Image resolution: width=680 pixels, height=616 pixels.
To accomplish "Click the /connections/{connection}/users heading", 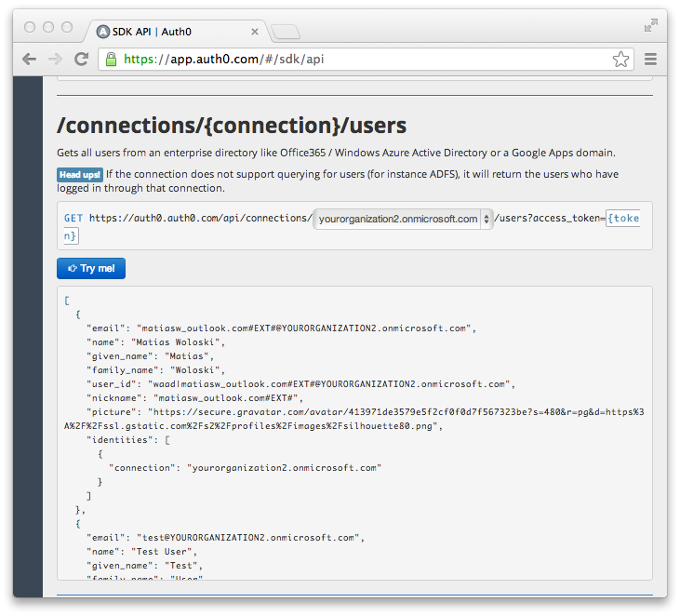I will 232,126.
